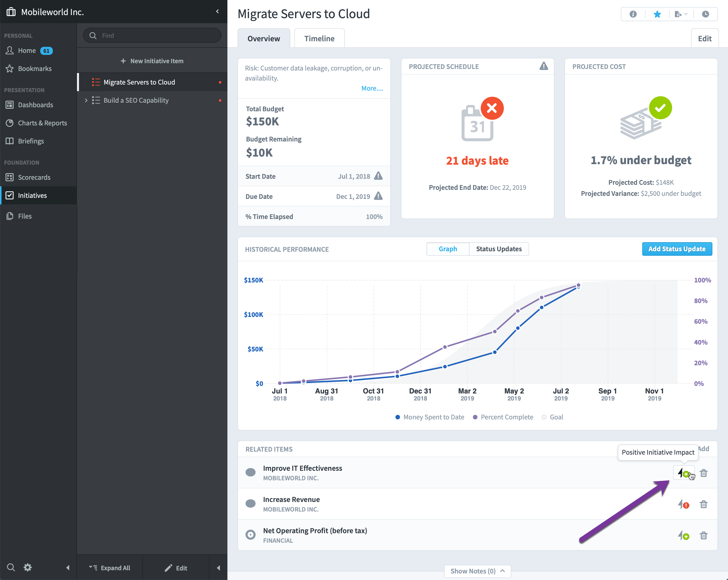Toggle the bookmark star icon
This screenshot has width=728, height=580.
[657, 14]
